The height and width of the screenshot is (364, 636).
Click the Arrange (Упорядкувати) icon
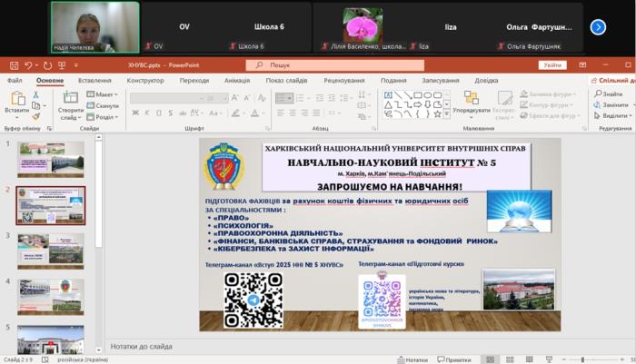(x=471, y=98)
